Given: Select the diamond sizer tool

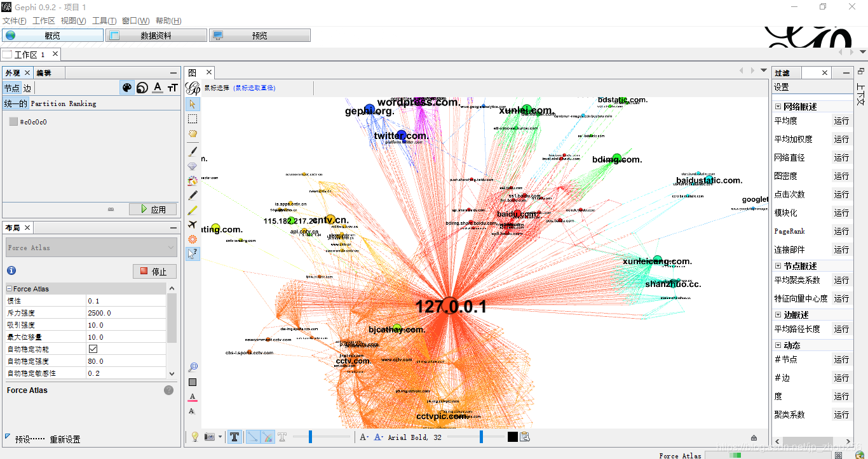Looking at the screenshot, I should (193, 166).
